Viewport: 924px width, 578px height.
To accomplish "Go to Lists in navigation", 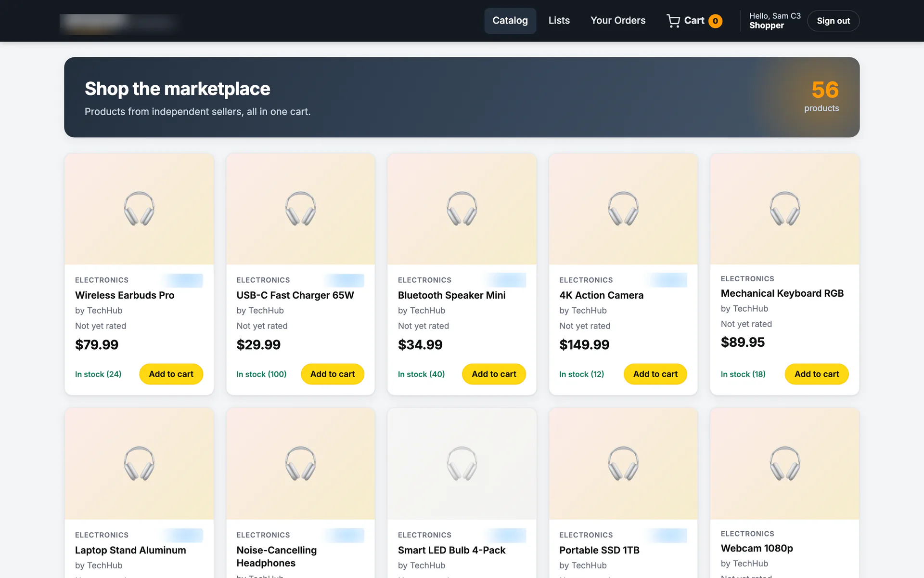I will [x=559, y=21].
